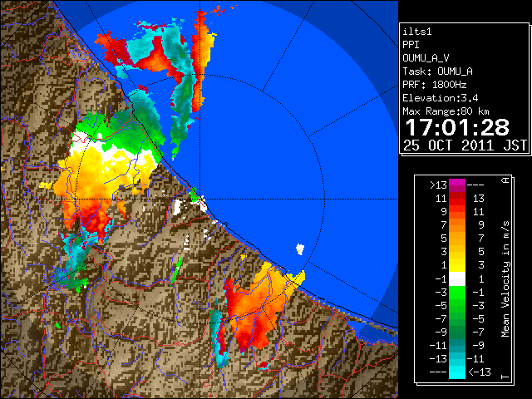Screen dimensions: 532x399
Task: Click the '25 OCT 2011 JST' date
Action: (465, 145)
